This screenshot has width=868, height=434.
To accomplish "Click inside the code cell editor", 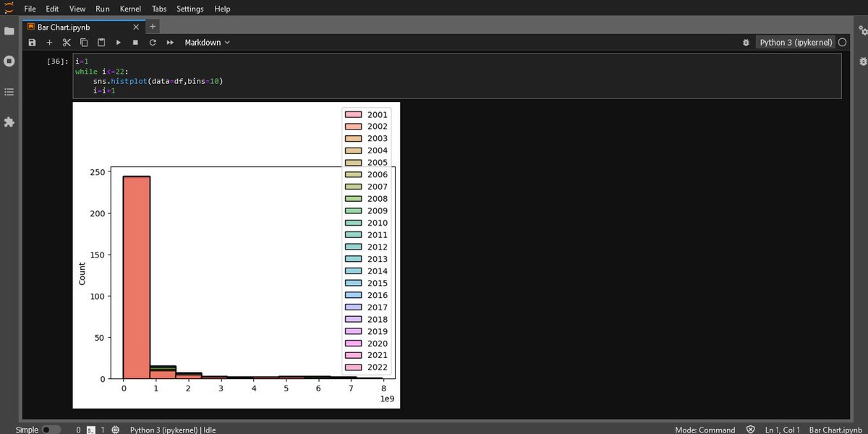I will point(456,76).
